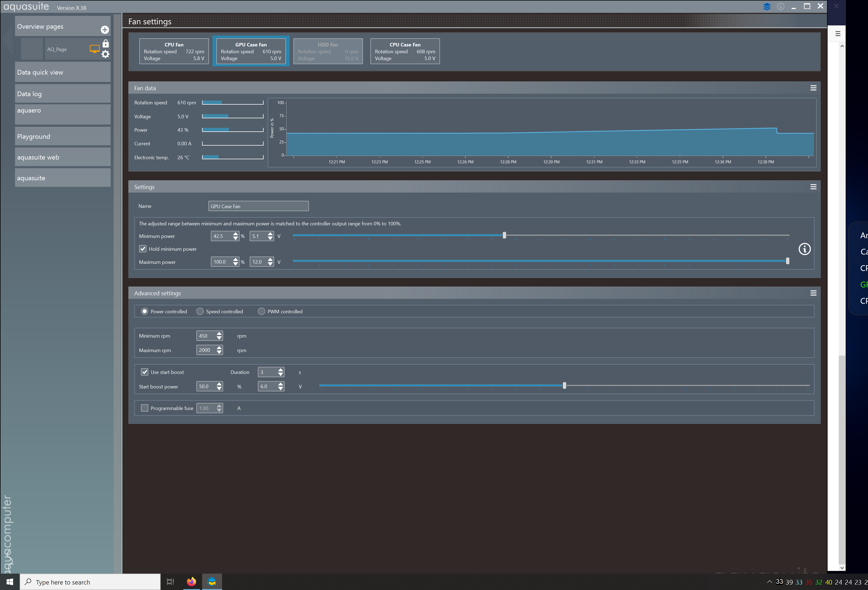Disable the Use start boost checkbox
Screen dimensions: 868x590
tap(144, 372)
